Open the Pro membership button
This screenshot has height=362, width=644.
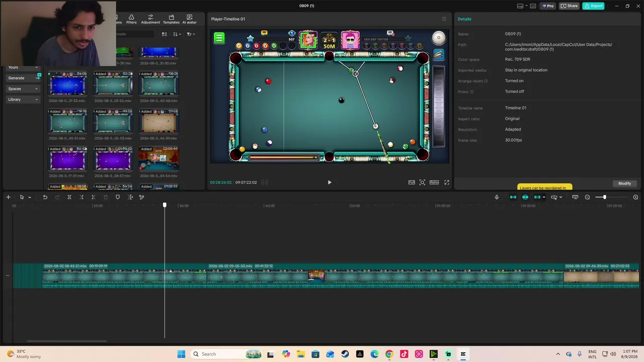point(547,6)
